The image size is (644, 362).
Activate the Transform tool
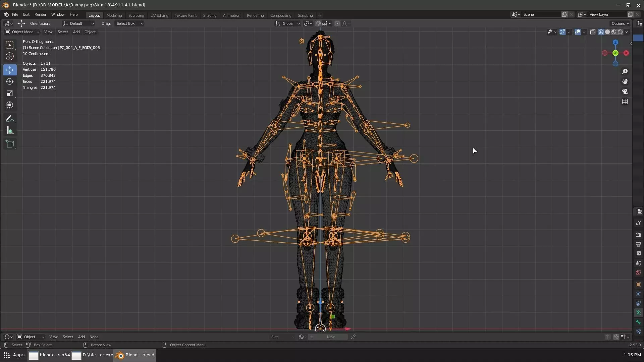click(10, 105)
